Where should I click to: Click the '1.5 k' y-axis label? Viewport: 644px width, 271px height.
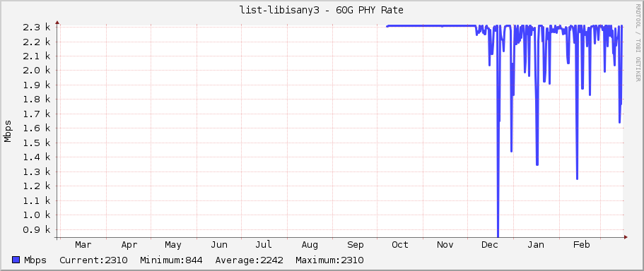click(x=37, y=143)
